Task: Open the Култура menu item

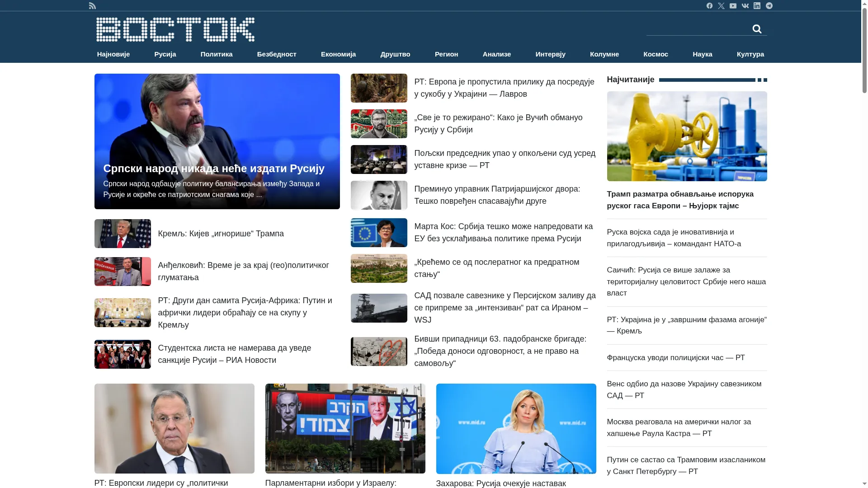Action: (750, 54)
